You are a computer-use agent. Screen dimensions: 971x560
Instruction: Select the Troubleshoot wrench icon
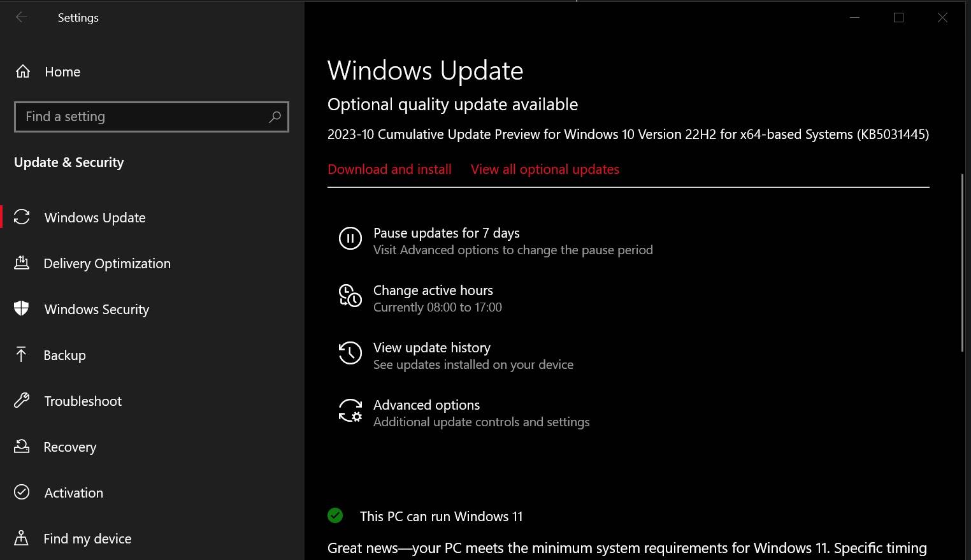(22, 401)
